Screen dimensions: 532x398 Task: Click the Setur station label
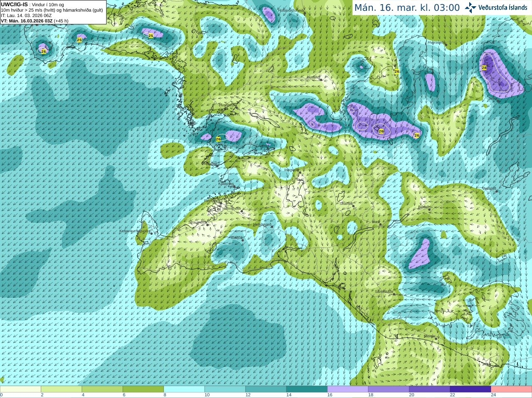(x=492, y=98)
